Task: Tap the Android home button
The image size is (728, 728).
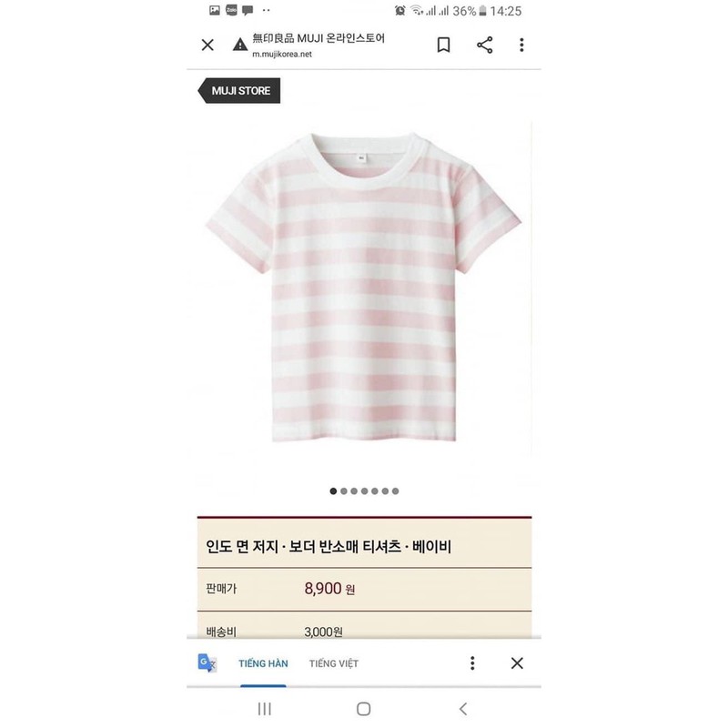Action: coord(363,709)
